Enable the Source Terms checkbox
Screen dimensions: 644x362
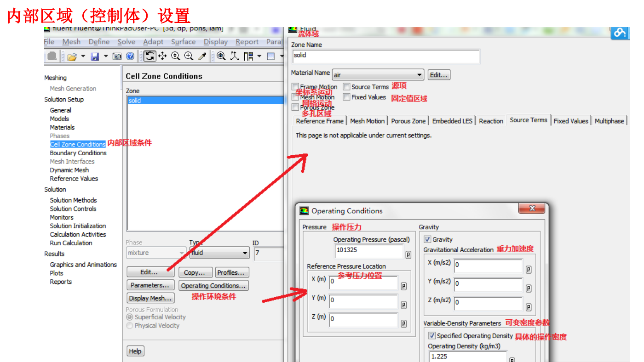(346, 87)
